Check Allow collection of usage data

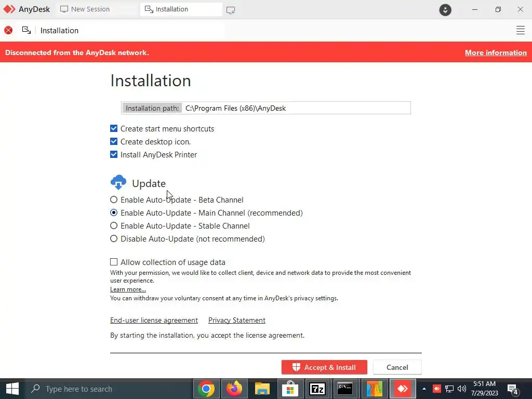(114, 262)
